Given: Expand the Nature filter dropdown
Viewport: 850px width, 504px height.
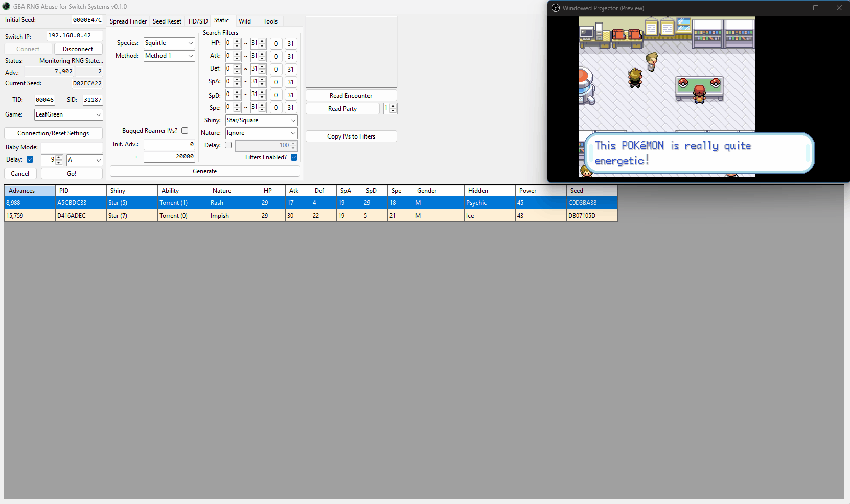Looking at the screenshot, I should [x=261, y=133].
